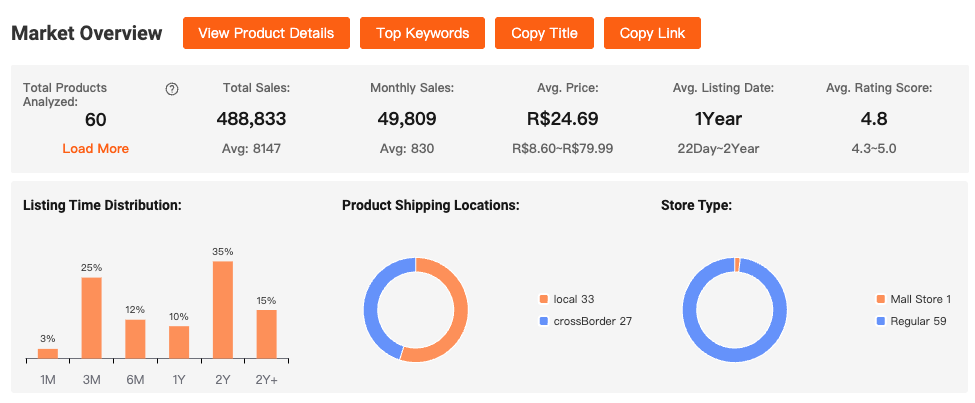Select the 6M bar showing 12%

point(135,339)
